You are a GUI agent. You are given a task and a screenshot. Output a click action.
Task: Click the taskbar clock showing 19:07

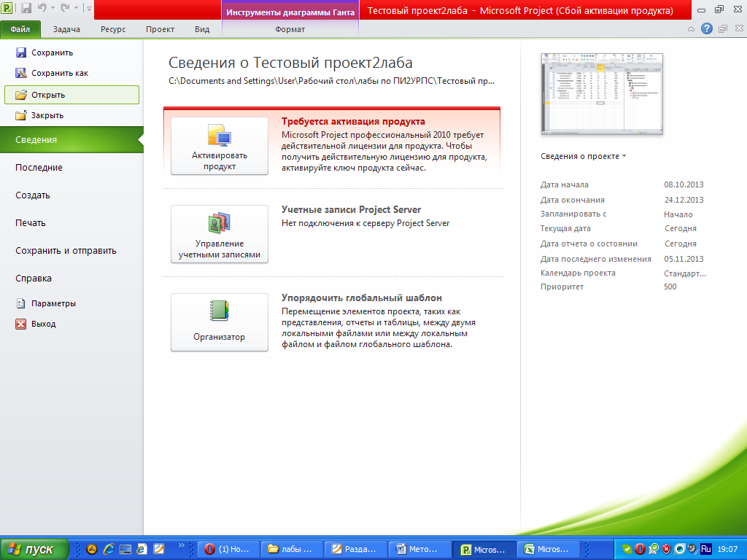click(x=727, y=549)
